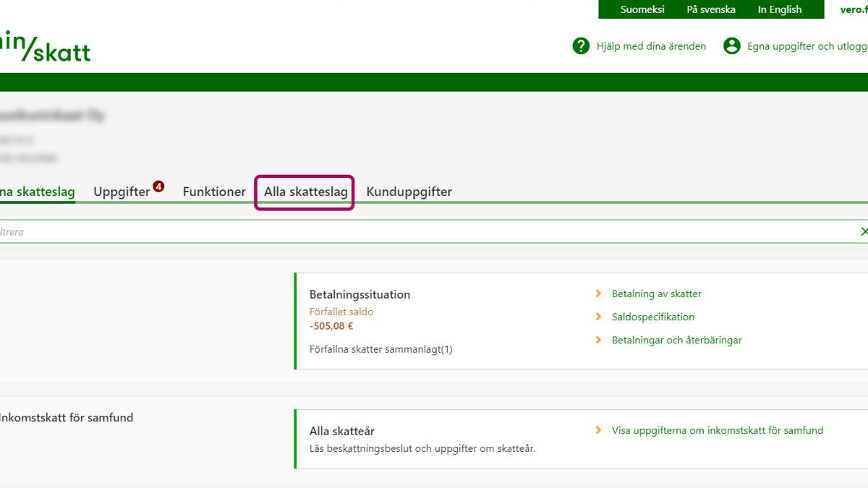Change the language to In English
This screenshot has width=868, height=488.
(x=779, y=9)
